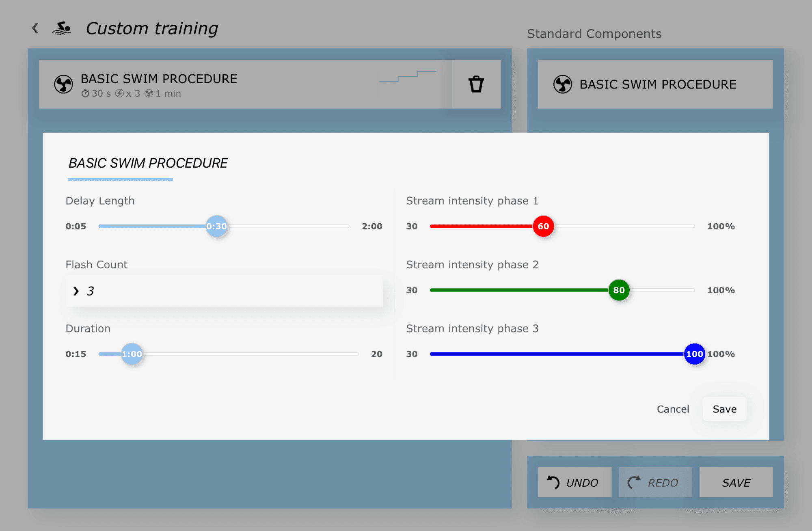Click the green phase 2 intensity handle
This screenshot has width=812, height=531.
619,290
